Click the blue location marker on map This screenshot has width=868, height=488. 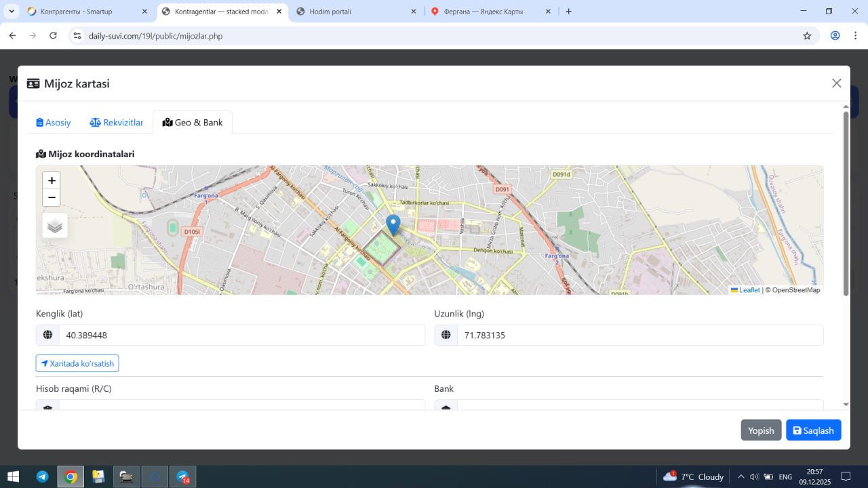tap(393, 224)
